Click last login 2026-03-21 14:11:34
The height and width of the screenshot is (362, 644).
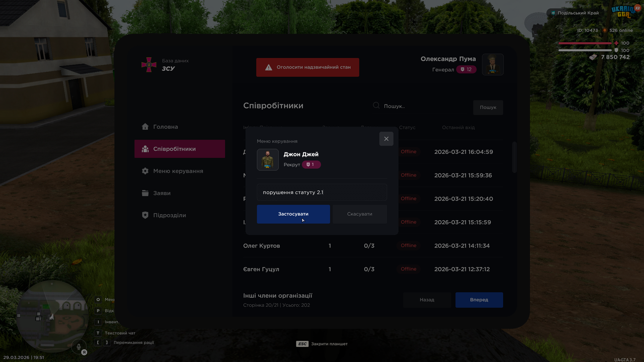coord(462,246)
